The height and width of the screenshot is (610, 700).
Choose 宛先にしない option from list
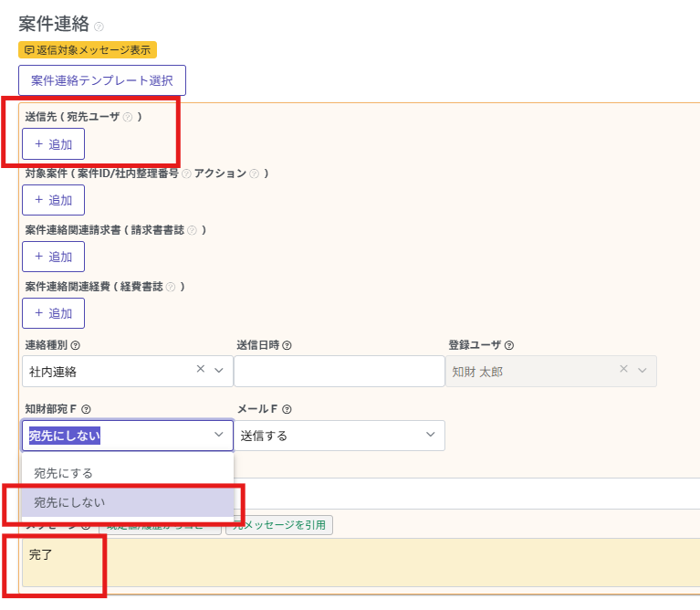(69, 502)
